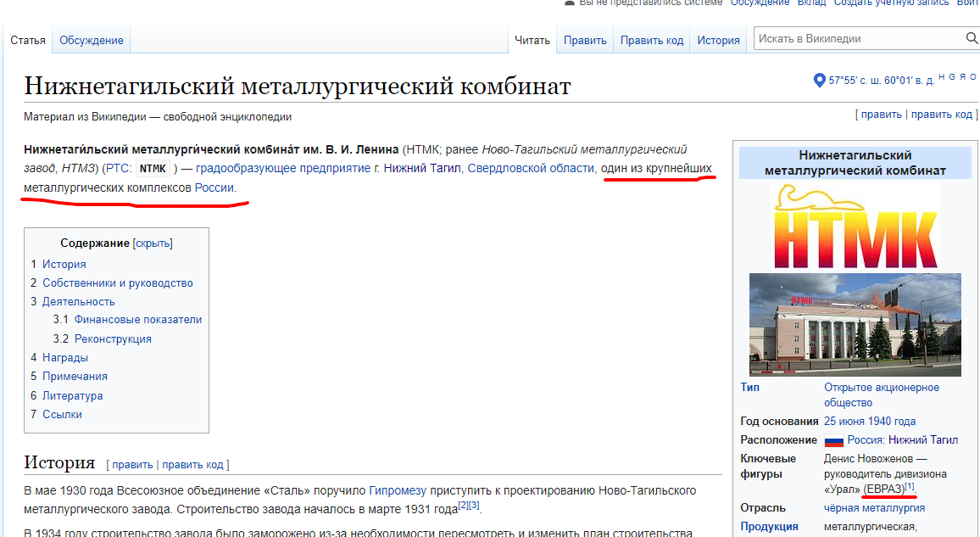Hide contents via скрыть toggle
The width and height of the screenshot is (980, 537).
(153, 243)
